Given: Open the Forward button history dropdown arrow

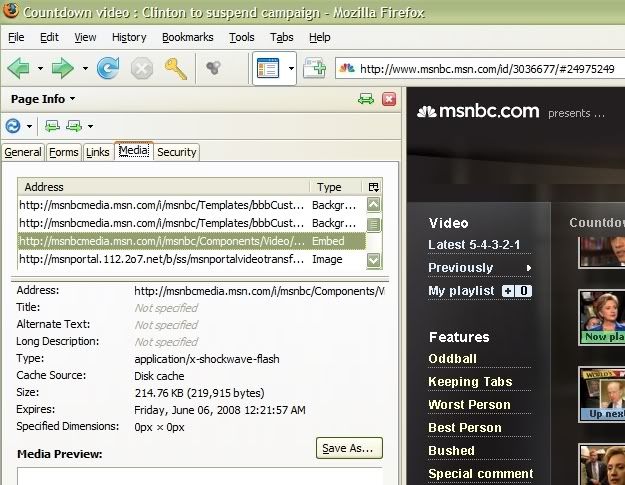Looking at the screenshot, I should [x=85, y=69].
